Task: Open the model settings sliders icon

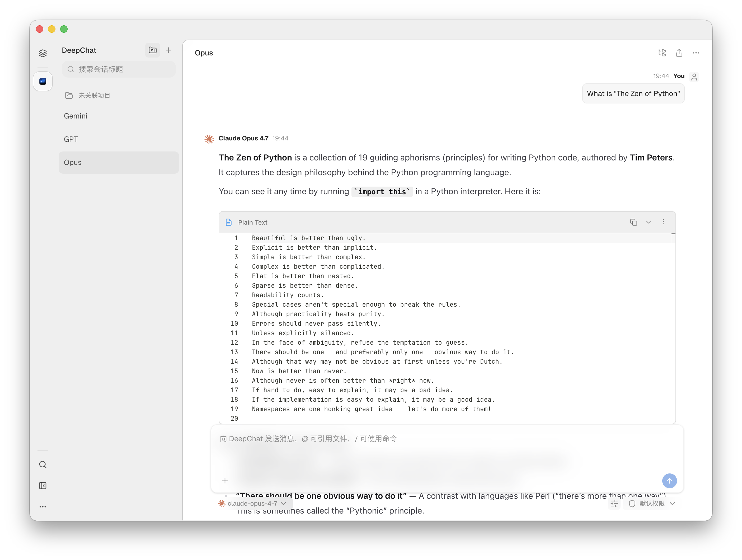Action: click(x=614, y=503)
